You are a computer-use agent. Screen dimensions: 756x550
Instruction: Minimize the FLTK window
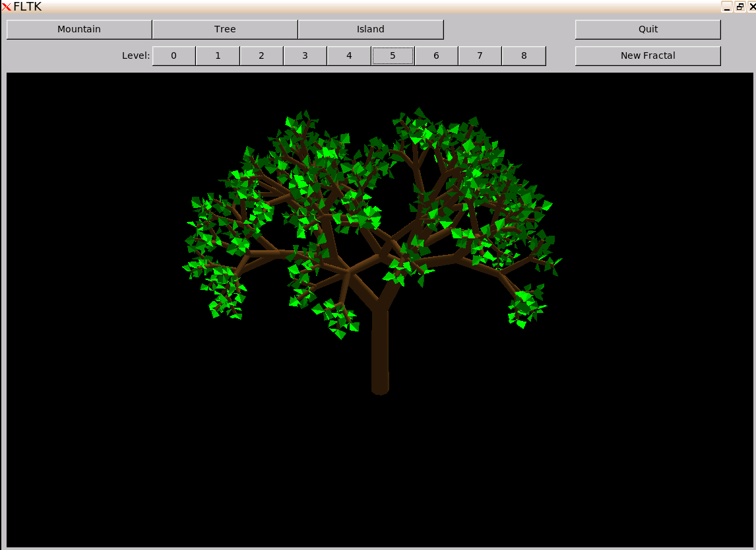(x=726, y=7)
